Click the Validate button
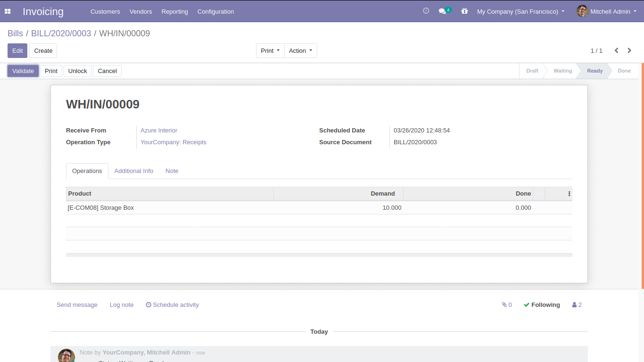Screen dimensions: 644x362 click(x=23, y=71)
